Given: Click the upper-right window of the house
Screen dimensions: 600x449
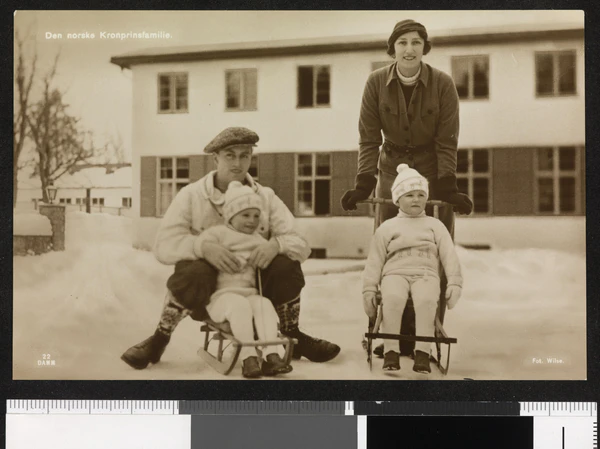Looking at the screenshot, I should (555, 73).
